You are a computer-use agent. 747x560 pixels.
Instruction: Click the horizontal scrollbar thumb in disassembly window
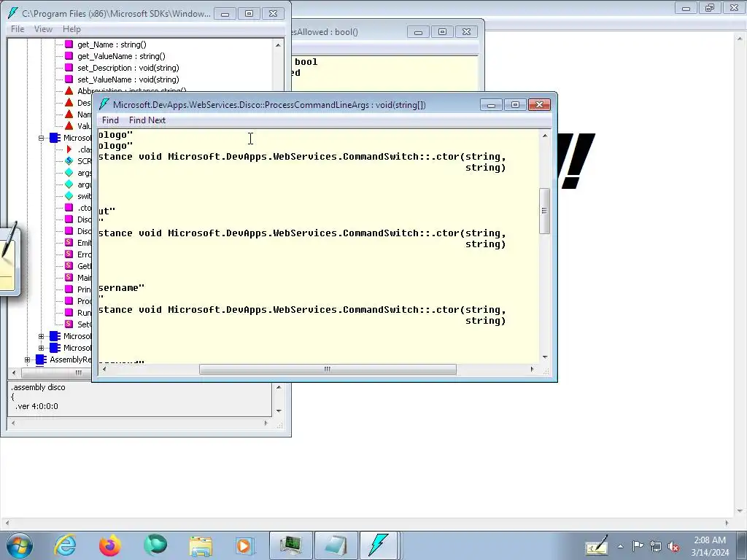click(328, 369)
